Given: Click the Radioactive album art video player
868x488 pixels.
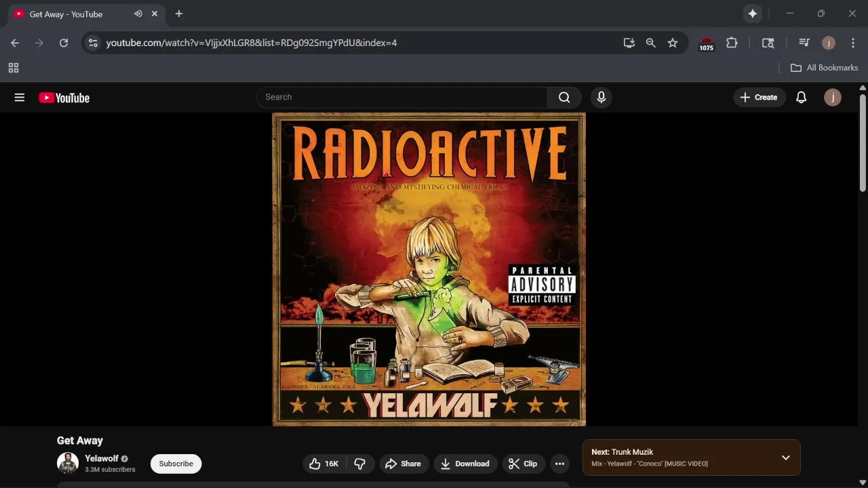Looking at the screenshot, I should tap(429, 269).
